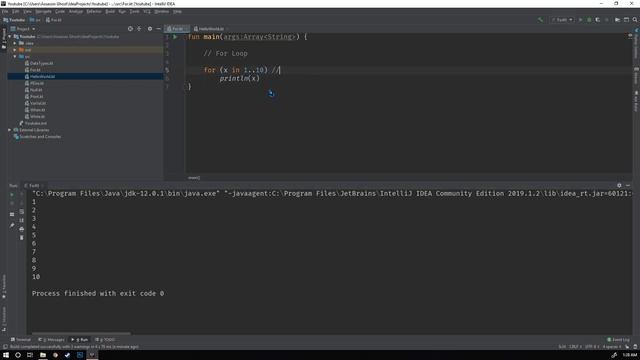640x360 pixels.
Task: Select the ForKt tab in Run panel
Action: point(34,185)
